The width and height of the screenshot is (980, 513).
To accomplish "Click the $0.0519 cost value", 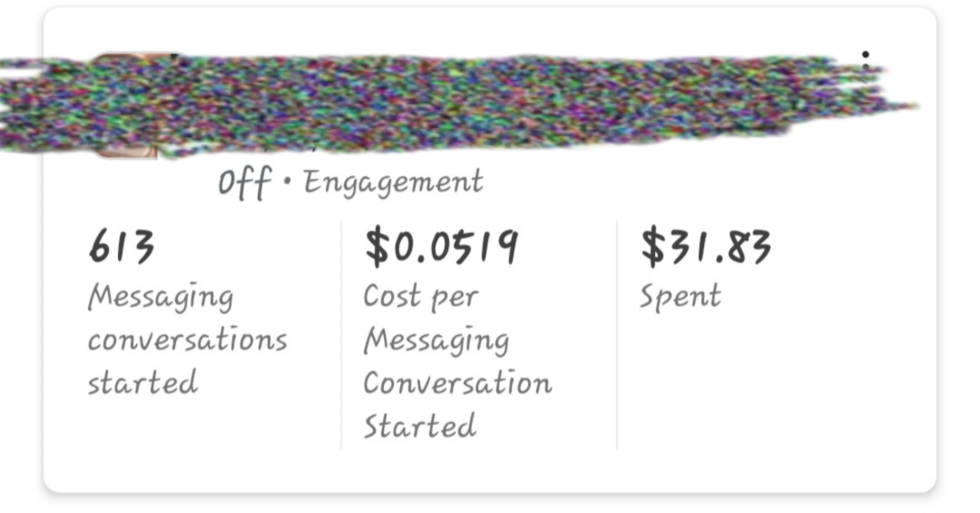I will [x=442, y=247].
